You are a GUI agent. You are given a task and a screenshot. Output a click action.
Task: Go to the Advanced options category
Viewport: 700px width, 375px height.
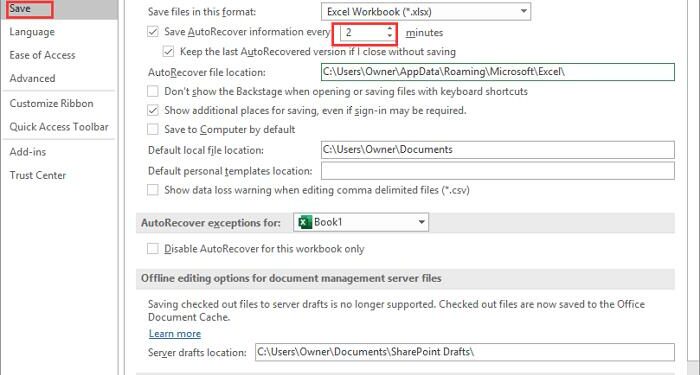(32, 79)
